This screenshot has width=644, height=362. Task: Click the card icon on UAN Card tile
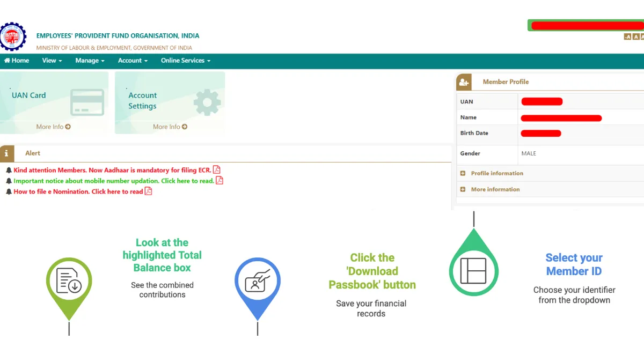click(87, 102)
